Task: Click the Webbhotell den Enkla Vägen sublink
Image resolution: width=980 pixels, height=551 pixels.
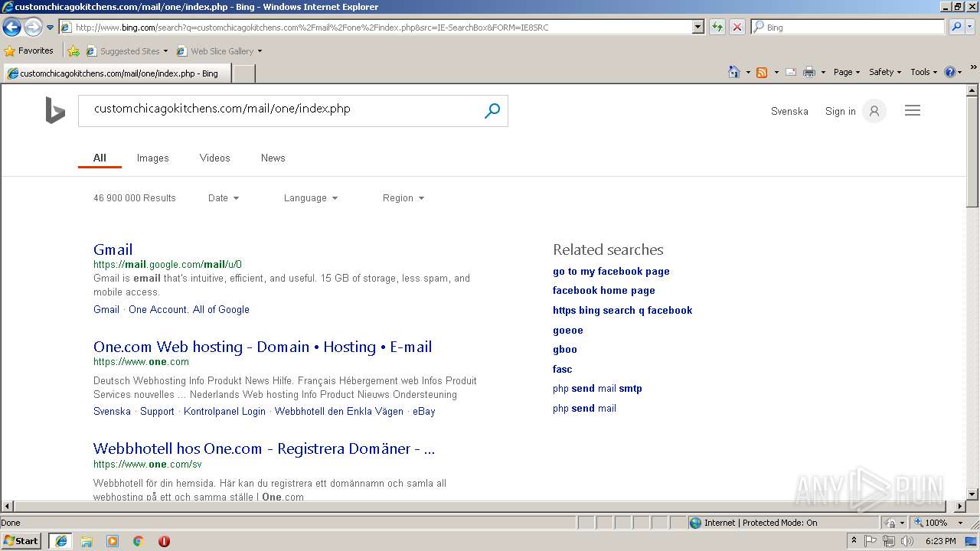Action: 339,411
